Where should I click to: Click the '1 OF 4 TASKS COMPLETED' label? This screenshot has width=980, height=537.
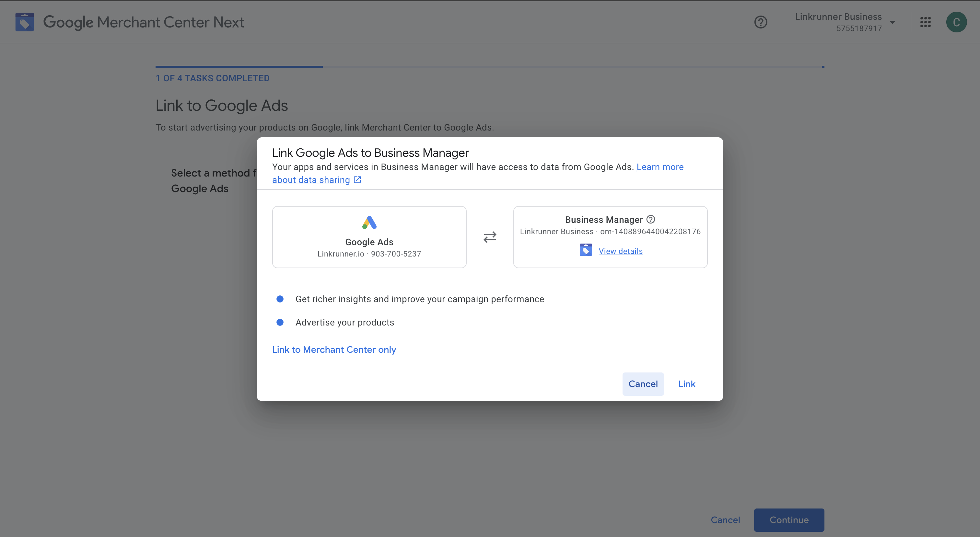(213, 78)
